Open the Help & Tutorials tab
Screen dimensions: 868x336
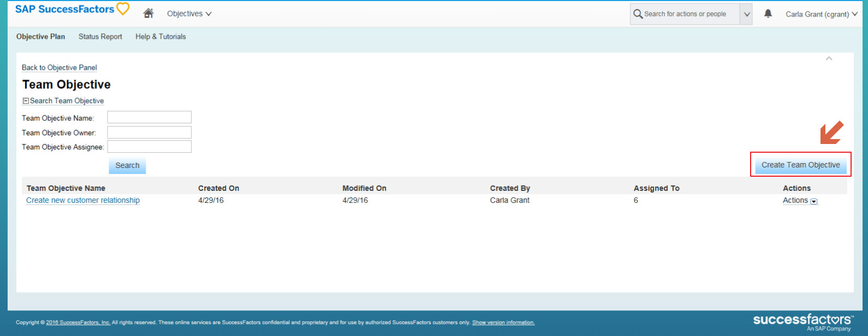(x=160, y=37)
